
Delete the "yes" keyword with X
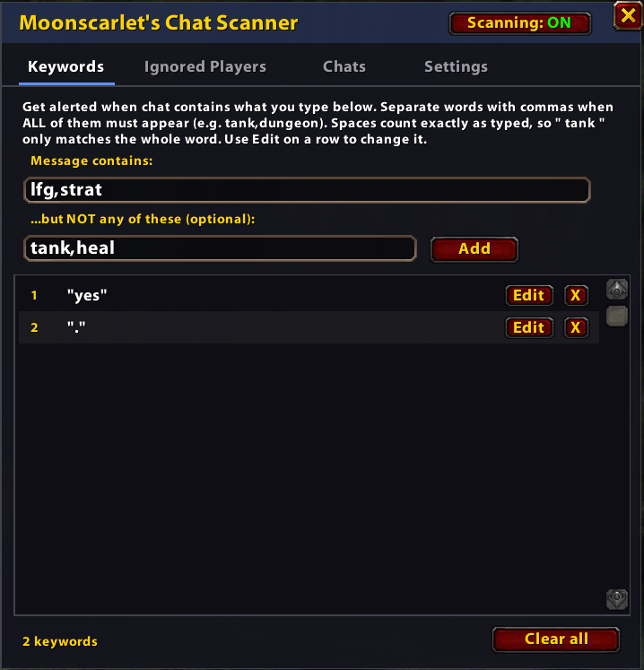[576, 295]
